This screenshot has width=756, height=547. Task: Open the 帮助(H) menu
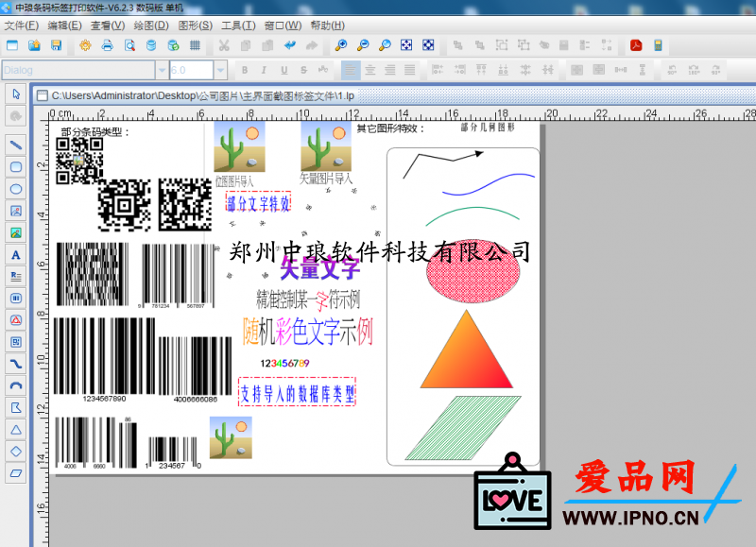[327, 26]
